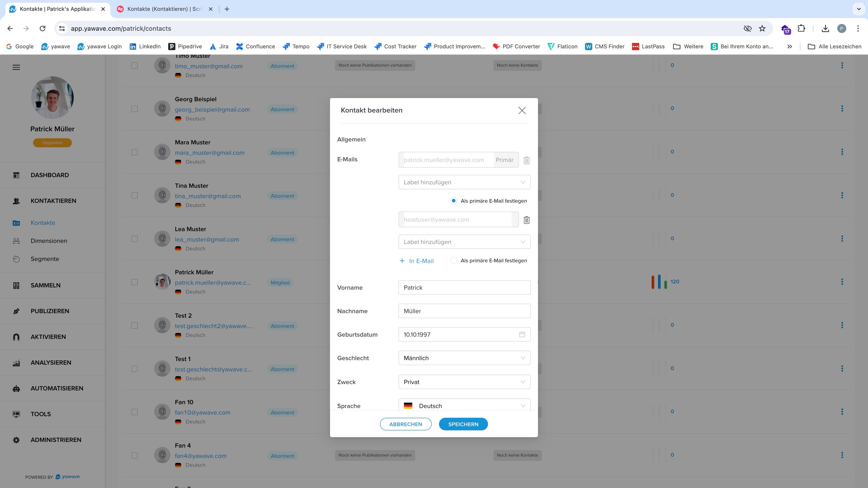Expand first Label hinzufügen dropdown
This screenshot has height=488, width=868.
point(464,182)
